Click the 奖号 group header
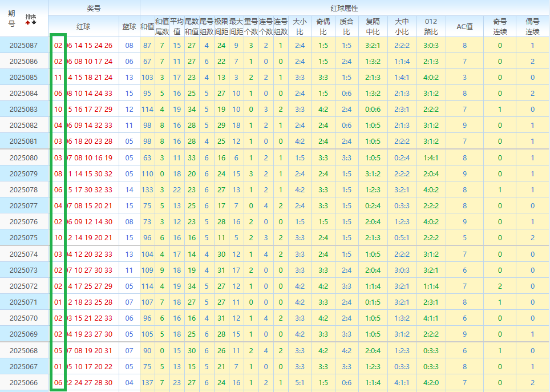Image resolution: width=550 pixels, height=392 pixels. tap(94, 8)
